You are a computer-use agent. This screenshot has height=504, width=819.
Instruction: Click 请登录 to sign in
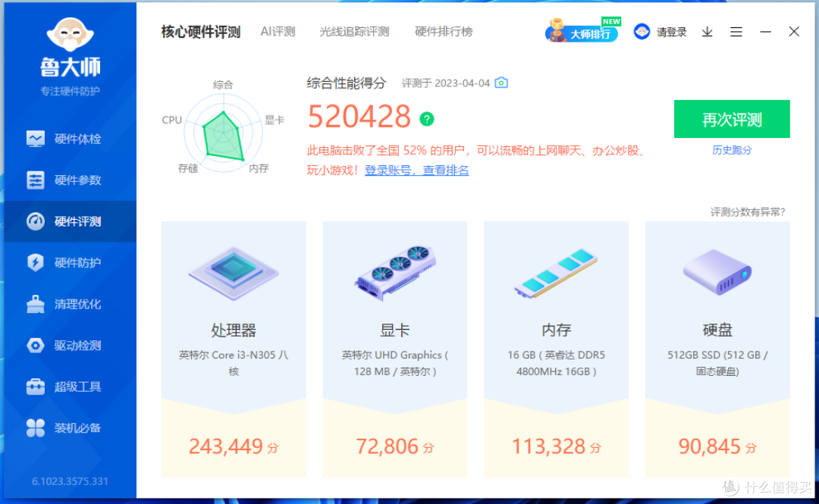(x=671, y=33)
